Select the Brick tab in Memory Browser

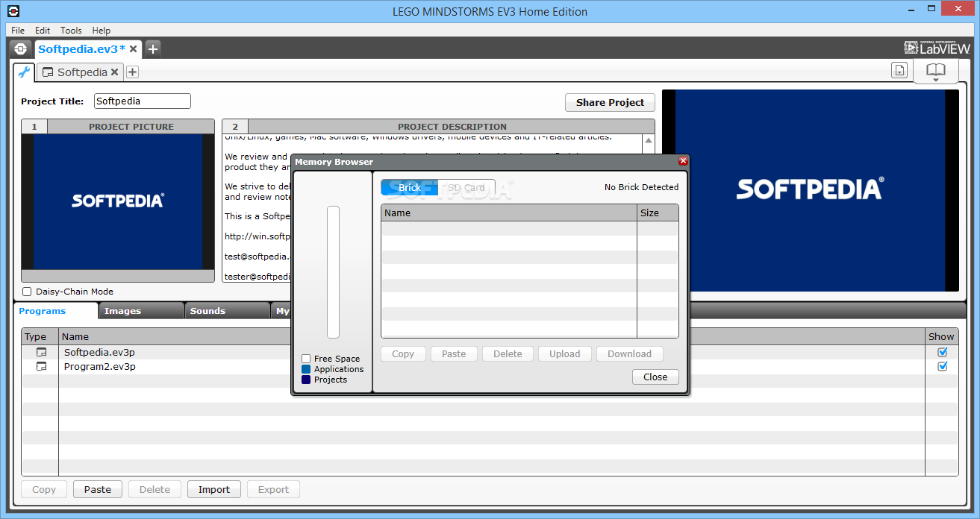coord(409,188)
